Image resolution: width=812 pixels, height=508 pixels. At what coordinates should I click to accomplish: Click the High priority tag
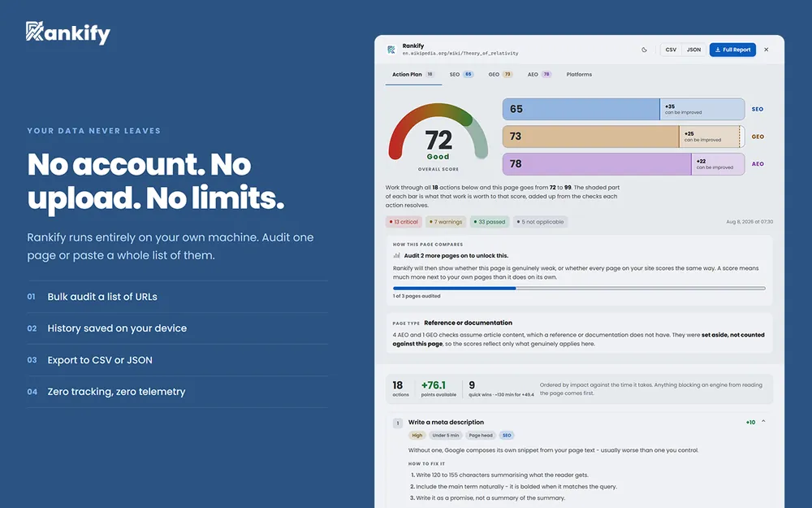(x=417, y=436)
